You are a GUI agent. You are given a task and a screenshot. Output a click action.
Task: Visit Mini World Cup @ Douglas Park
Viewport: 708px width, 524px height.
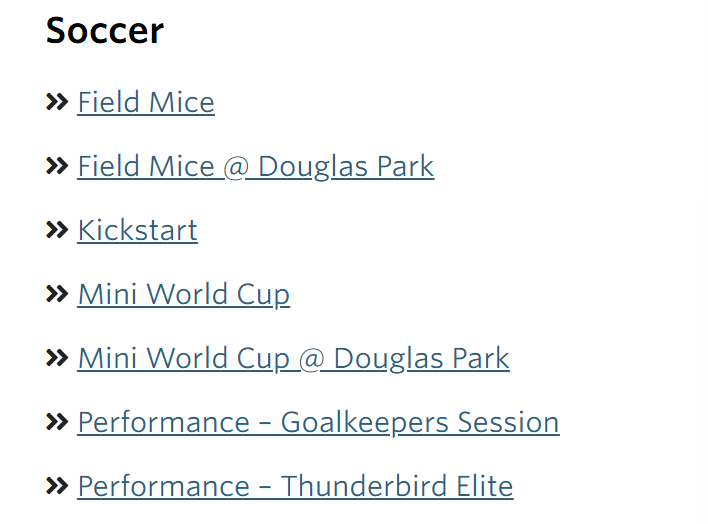pyautogui.click(x=293, y=358)
